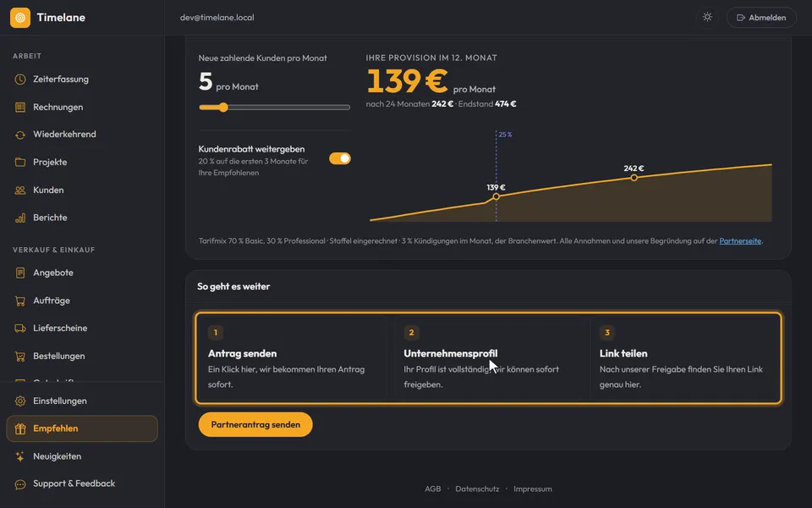Open Berichte bar chart icon
The image size is (812, 508).
point(20,218)
